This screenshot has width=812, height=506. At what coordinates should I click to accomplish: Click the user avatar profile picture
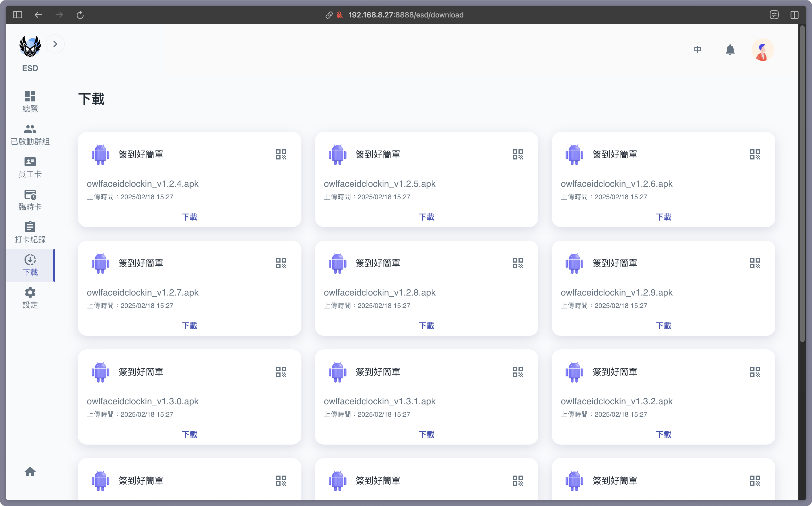tap(762, 50)
